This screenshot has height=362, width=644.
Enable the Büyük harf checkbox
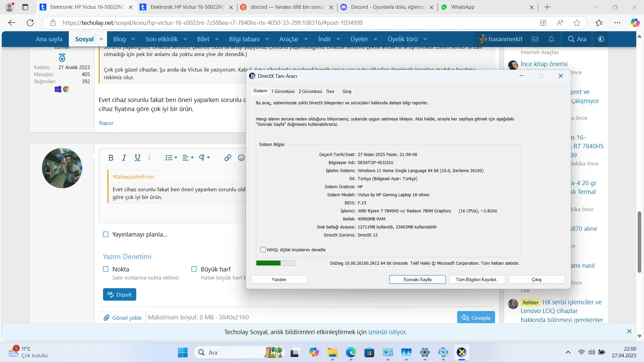point(194,269)
